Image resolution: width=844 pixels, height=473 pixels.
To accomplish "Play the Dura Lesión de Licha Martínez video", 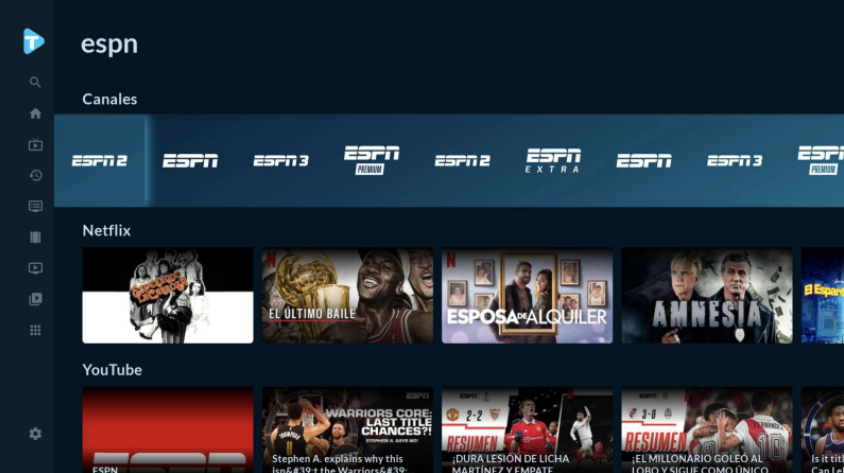I will 527,430.
